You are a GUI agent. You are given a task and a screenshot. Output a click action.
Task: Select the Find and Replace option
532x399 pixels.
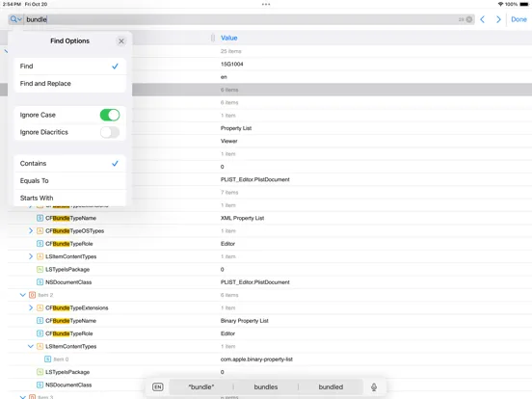[70, 84]
